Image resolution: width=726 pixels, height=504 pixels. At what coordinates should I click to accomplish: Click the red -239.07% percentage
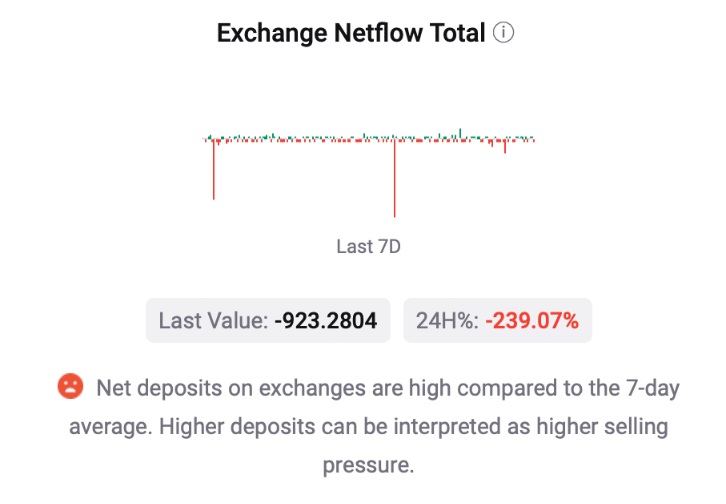[532, 321]
